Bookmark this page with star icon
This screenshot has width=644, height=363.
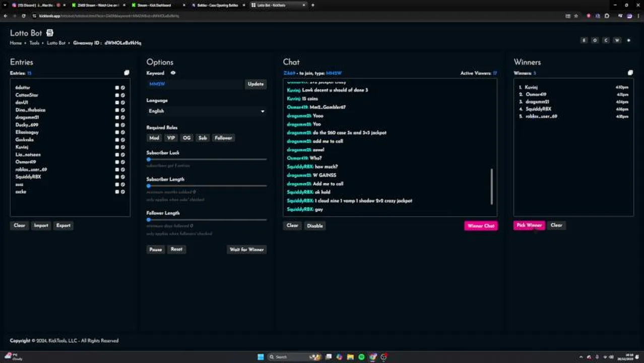(576, 16)
